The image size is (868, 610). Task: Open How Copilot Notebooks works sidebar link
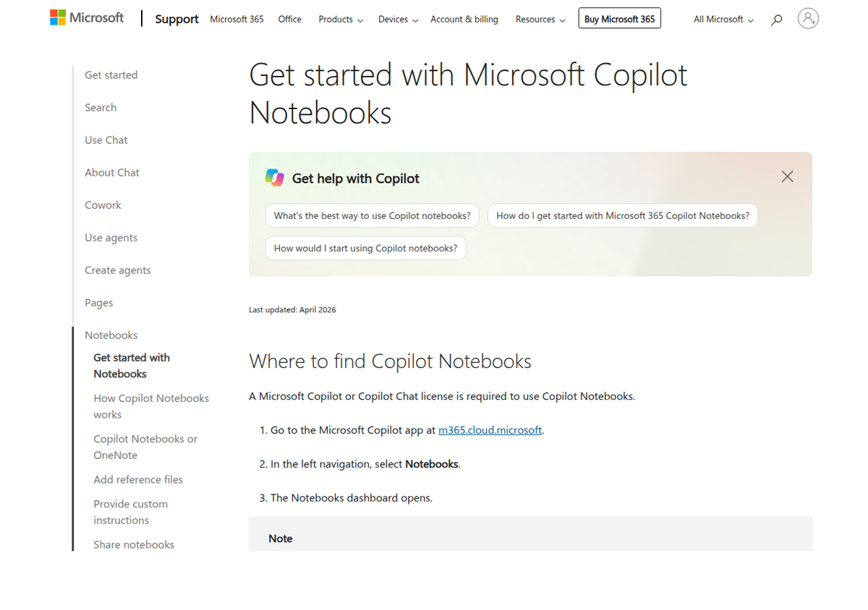(x=151, y=406)
